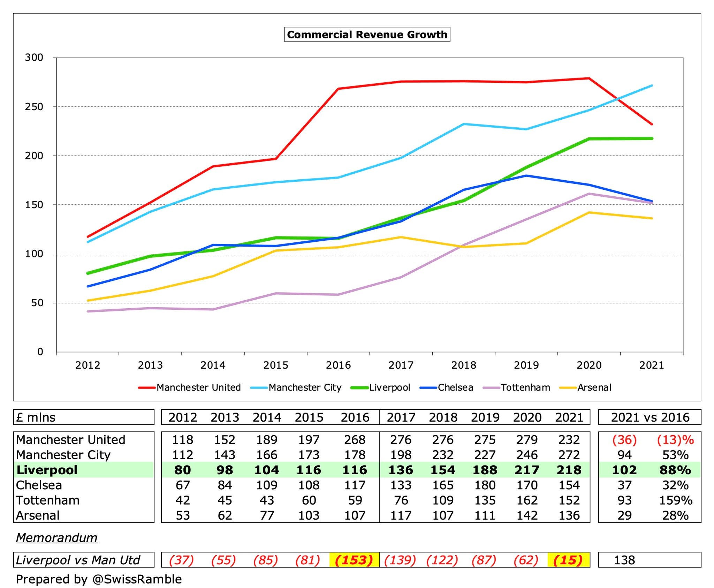This screenshot has width=714, height=588.
Task: Click Manchester City's 2021 value 272
Action: (x=569, y=455)
